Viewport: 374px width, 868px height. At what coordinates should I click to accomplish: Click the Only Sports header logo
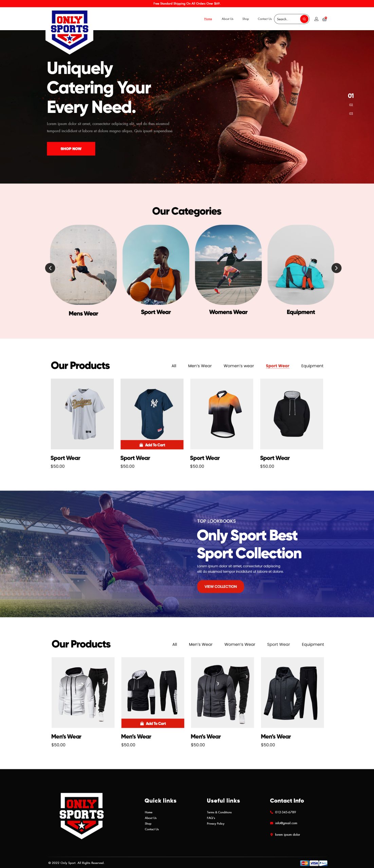point(70,32)
